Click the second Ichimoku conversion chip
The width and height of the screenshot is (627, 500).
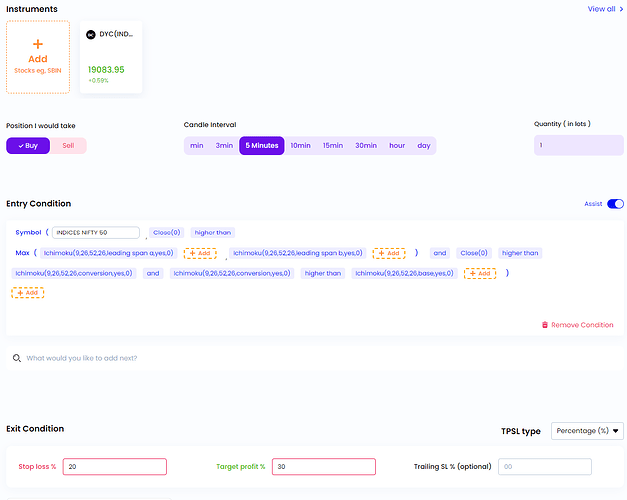click(x=232, y=274)
